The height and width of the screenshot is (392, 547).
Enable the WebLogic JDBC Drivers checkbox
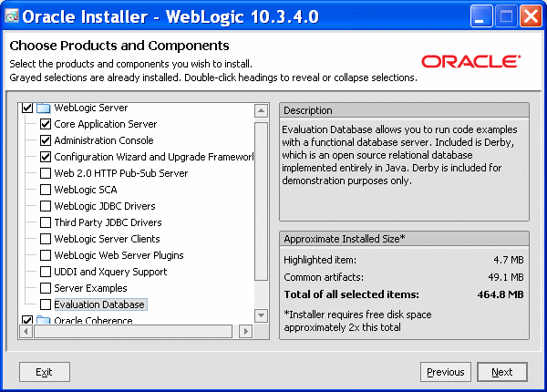click(x=46, y=206)
